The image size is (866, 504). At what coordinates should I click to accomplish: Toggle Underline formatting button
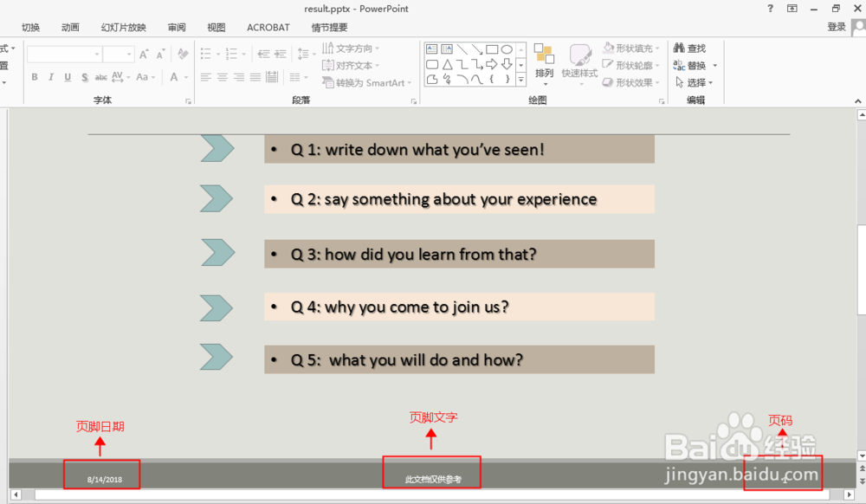68,77
